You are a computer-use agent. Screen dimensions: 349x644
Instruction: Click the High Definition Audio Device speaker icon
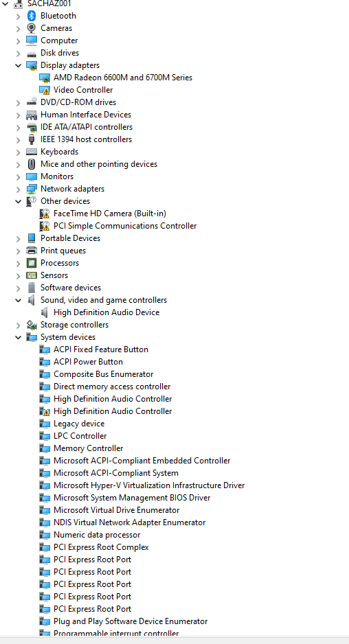pyautogui.click(x=45, y=312)
